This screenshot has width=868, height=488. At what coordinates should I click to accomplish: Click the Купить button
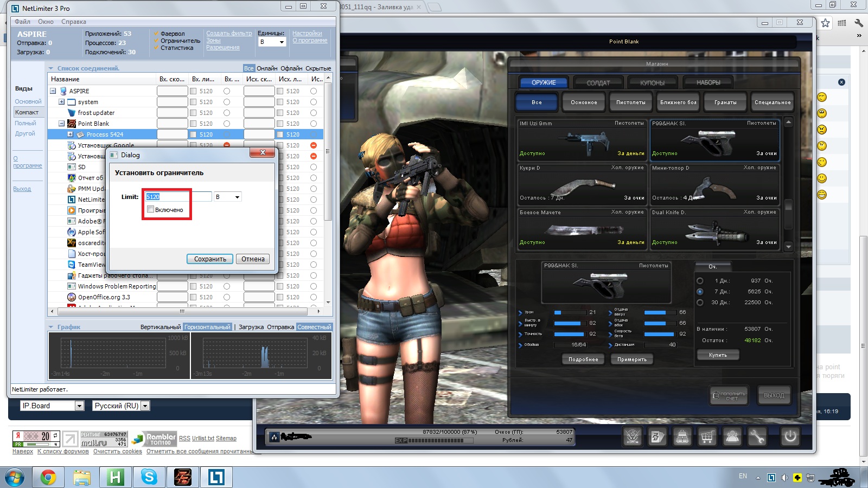pyautogui.click(x=718, y=355)
